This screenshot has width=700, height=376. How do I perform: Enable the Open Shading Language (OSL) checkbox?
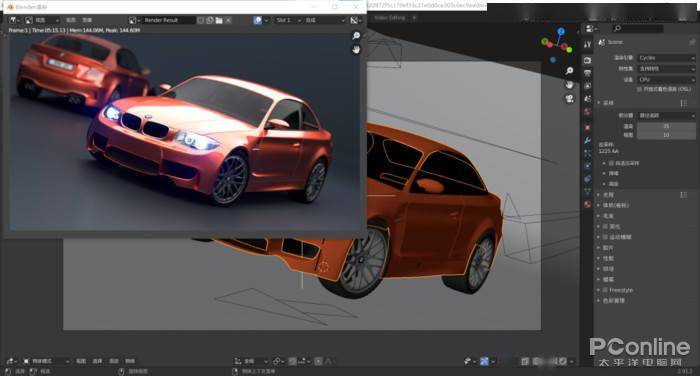pos(640,89)
